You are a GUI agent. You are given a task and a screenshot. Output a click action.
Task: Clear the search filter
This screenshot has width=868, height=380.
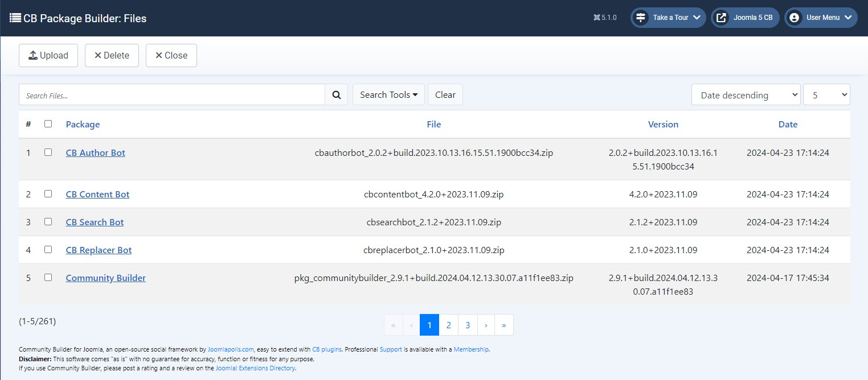[x=445, y=94]
